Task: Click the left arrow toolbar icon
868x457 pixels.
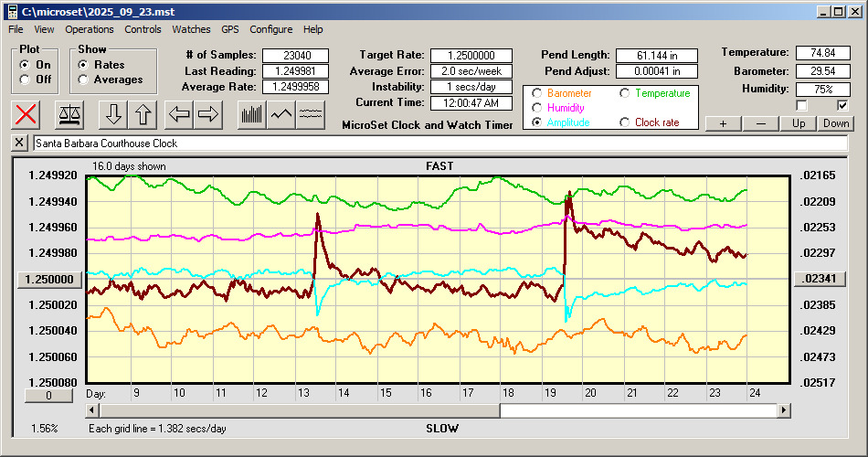Action: tap(180, 114)
